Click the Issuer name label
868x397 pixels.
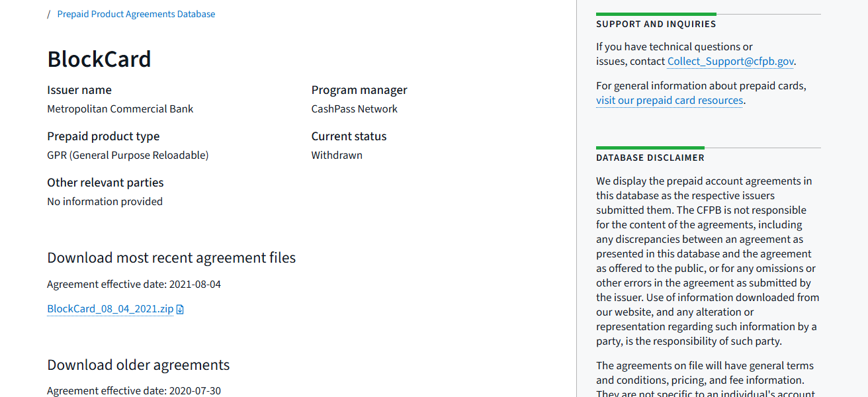point(79,90)
